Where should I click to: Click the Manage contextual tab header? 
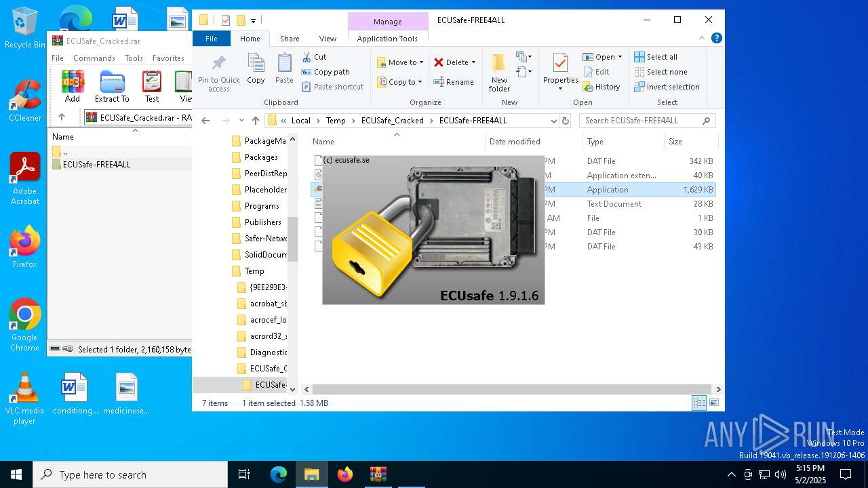click(x=387, y=22)
